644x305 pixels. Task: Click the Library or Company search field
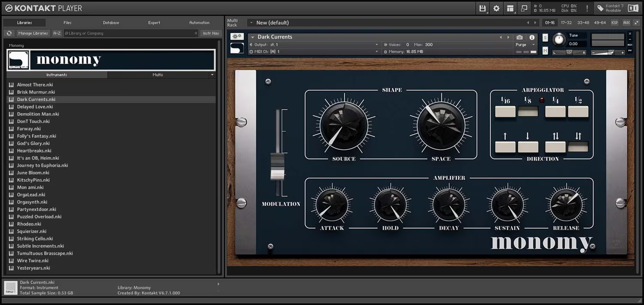coord(130,33)
